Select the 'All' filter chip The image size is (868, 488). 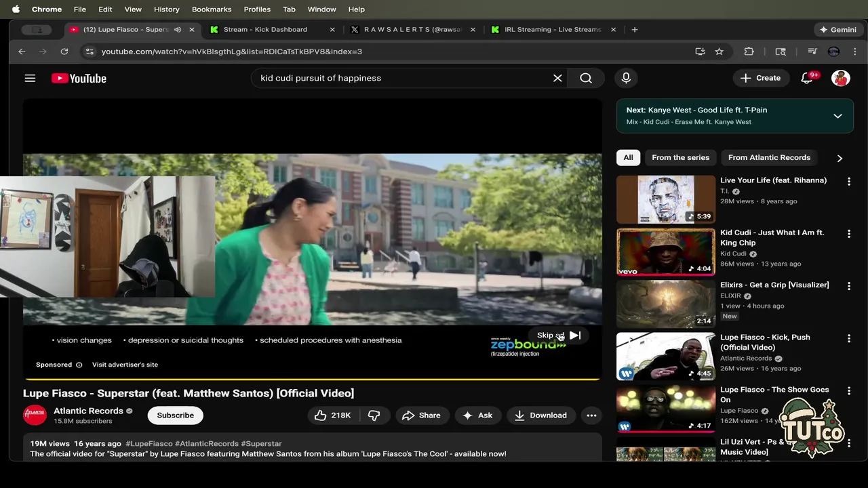tap(628, 158)
